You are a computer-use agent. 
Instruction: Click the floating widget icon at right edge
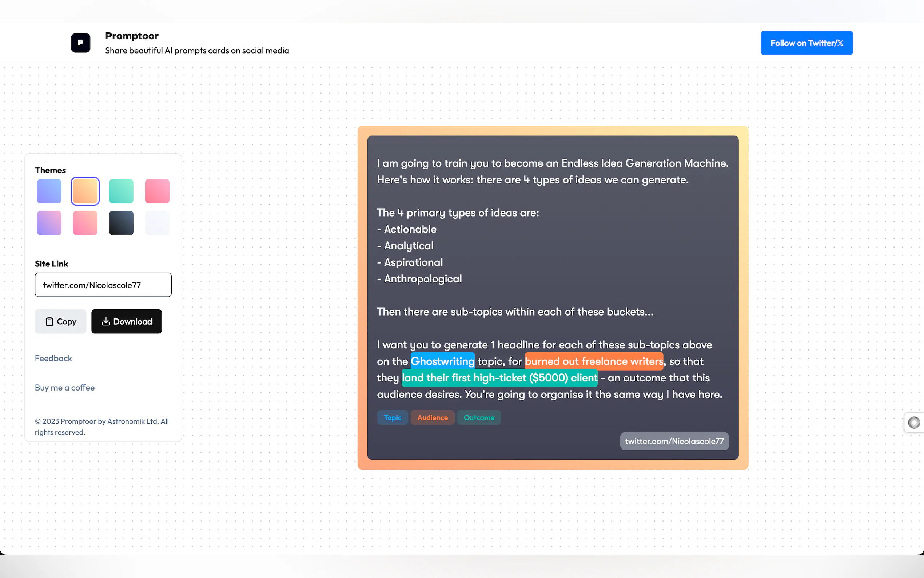pos(914,423)
